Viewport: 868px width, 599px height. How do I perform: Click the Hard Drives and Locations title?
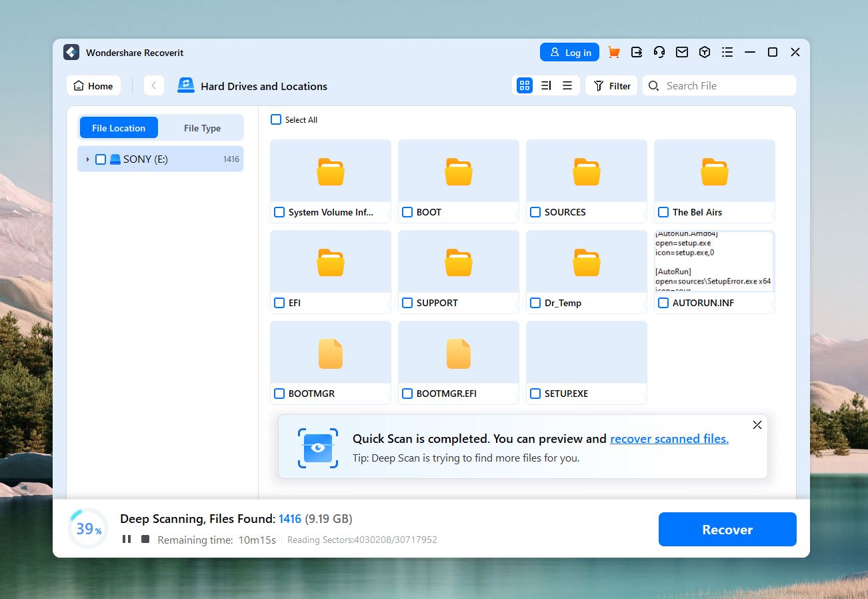pos(264,86)
